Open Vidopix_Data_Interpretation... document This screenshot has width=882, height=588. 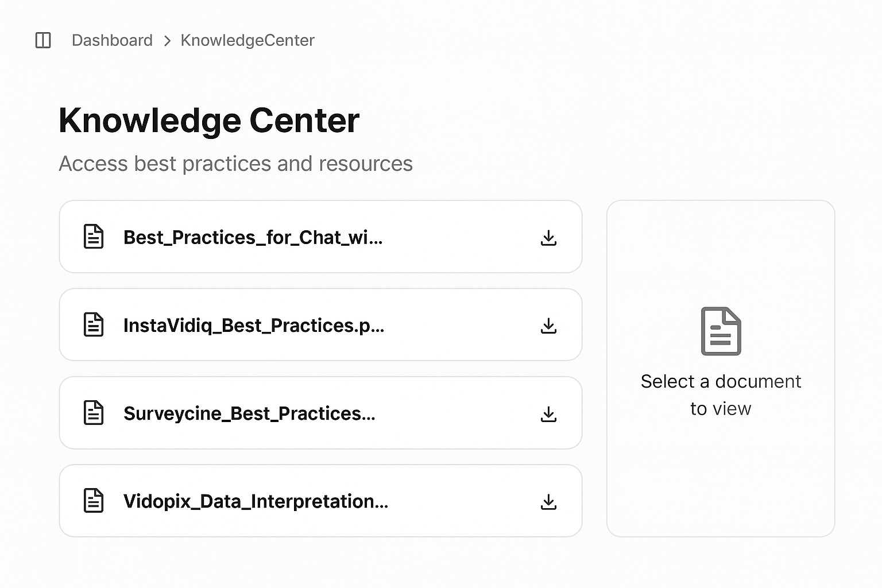(x=320, y=500)
